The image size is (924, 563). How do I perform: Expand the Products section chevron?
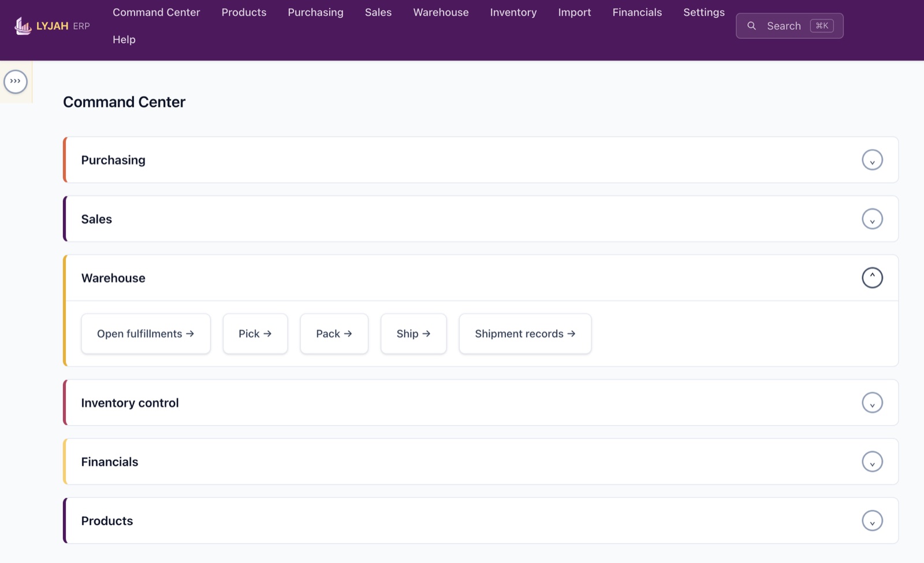click(x=872, y=521)
